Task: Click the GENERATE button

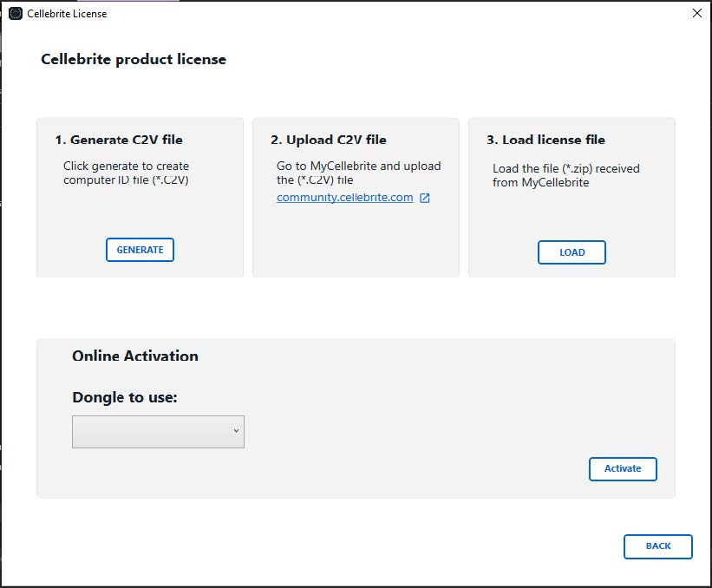Action: (x=140, y=250)
